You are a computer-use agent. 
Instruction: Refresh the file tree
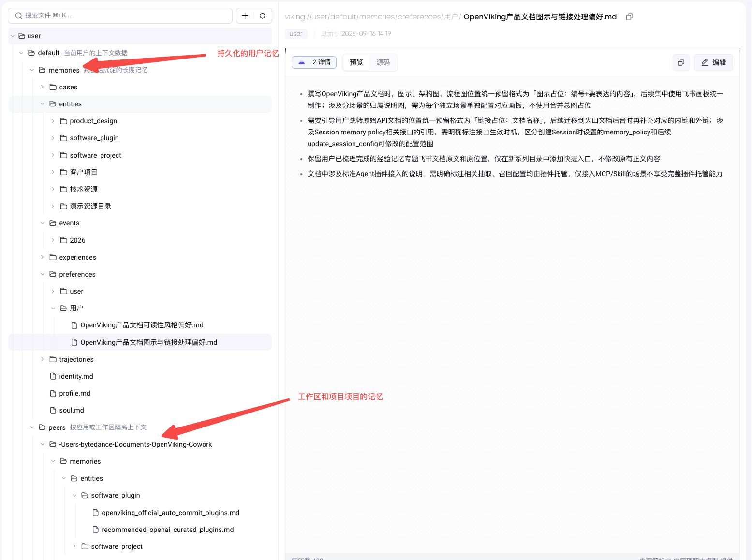pos(263,15)
